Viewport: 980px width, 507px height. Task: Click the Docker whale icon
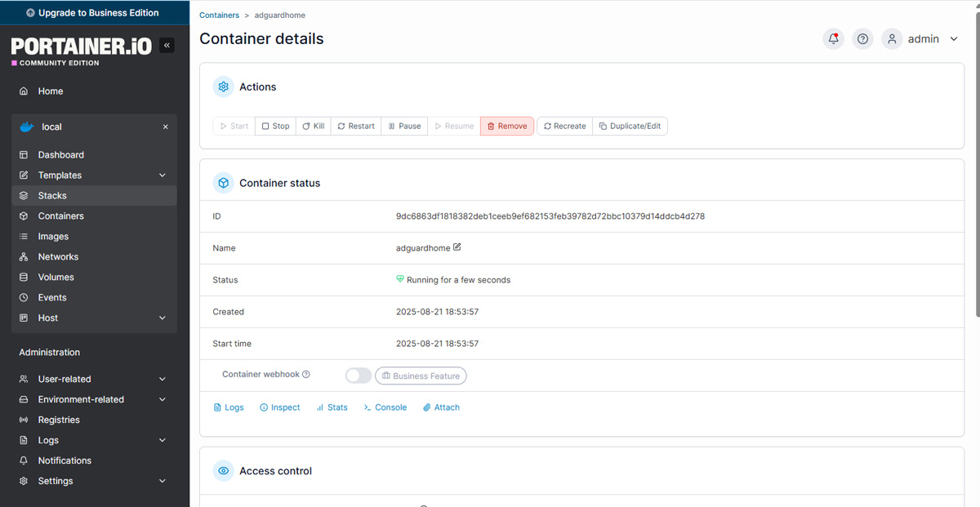[27, 127]
